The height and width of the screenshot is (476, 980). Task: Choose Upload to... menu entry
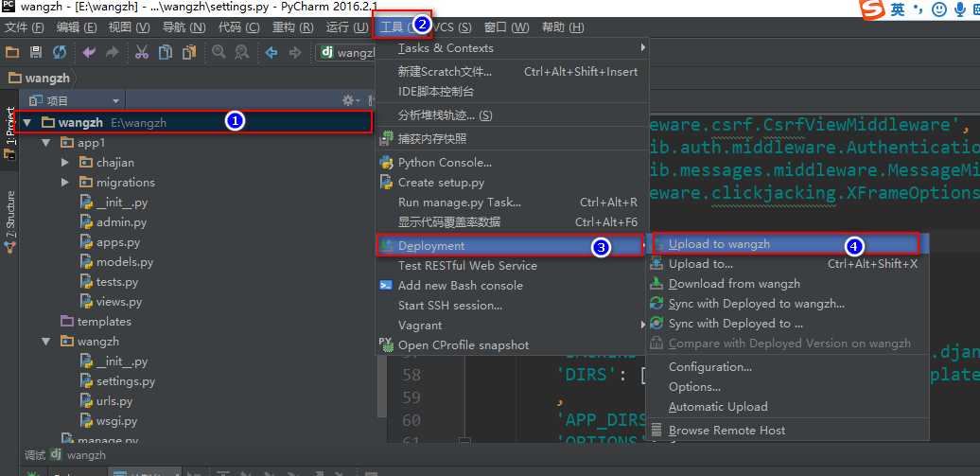coord(787,264)
